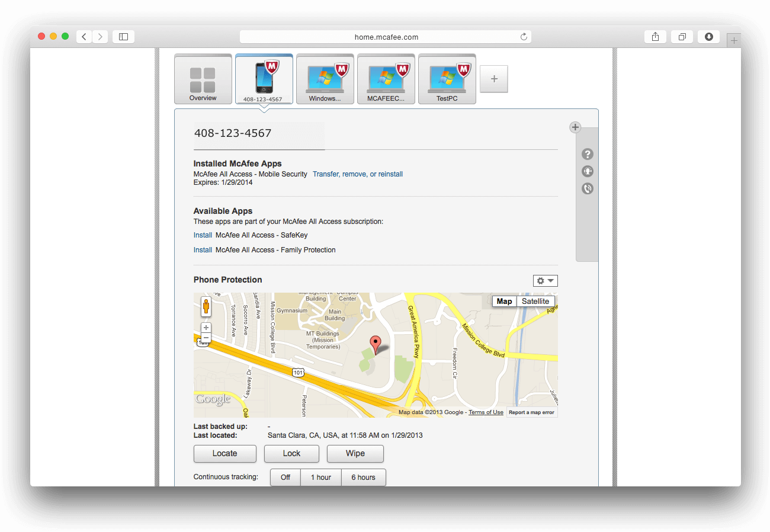Reload the page
The height and width of the screenshot is (532, 770).
tap(524, 37)
